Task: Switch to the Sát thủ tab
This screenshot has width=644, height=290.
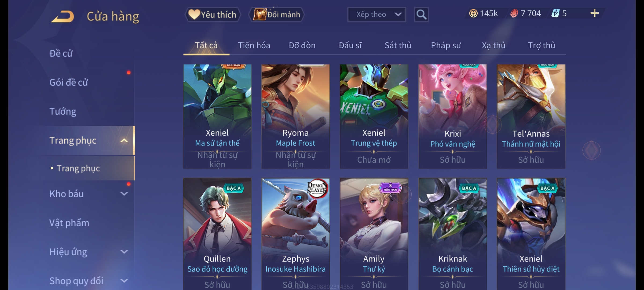Action: tap(398, 45)
